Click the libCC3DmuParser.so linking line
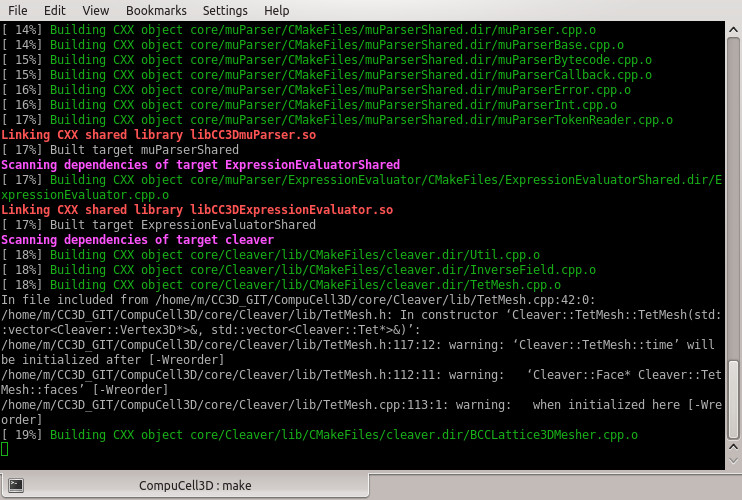This screenshot has height=500, width=742. click(x=159, y=135)
